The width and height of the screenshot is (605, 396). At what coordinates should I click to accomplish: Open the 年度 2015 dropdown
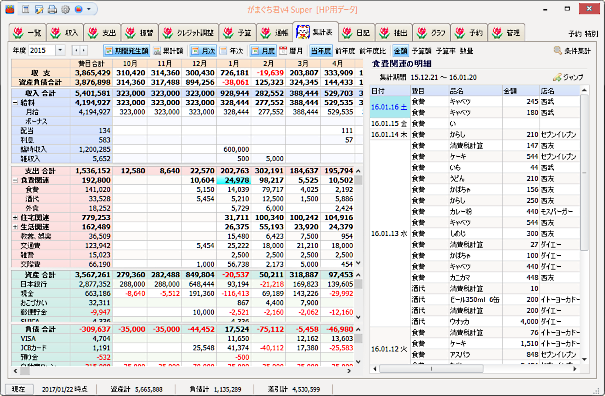[x=60, y=50]
